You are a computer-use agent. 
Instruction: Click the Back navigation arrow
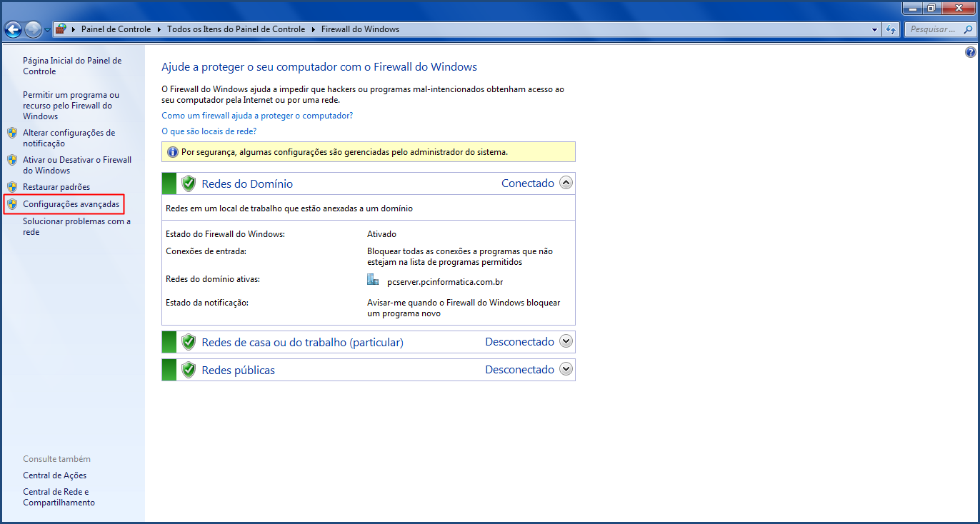[x=14, y=29]
